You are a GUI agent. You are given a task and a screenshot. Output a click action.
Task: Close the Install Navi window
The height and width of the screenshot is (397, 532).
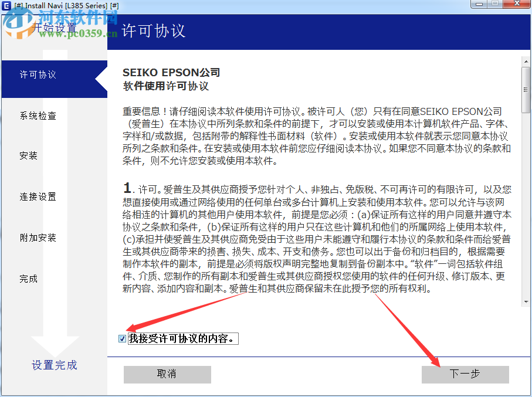[x=517, y=4]
